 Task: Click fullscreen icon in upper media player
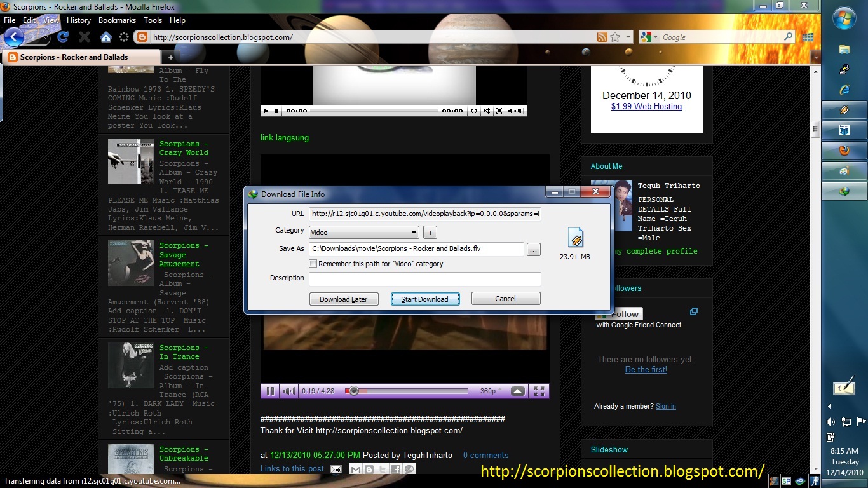[x=499, y=111]
